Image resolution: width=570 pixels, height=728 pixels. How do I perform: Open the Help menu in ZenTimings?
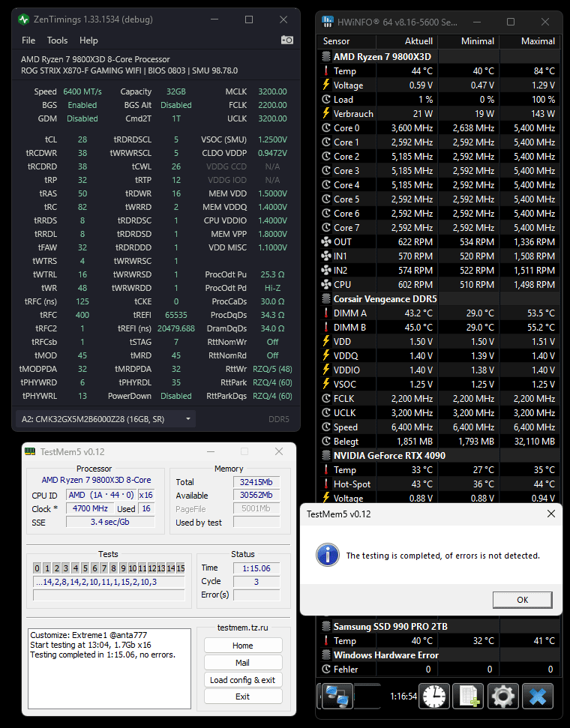pyautogui.click(x=88, y=40)
